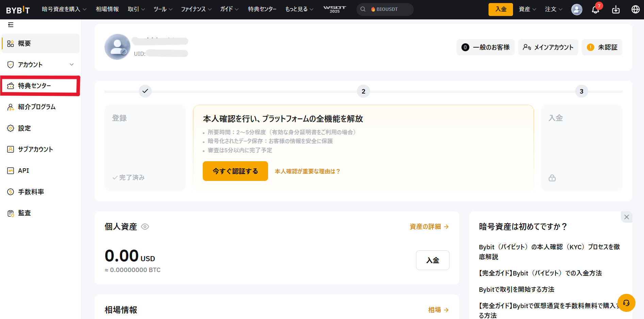Open the language globe icon

[x=635, y=10]
